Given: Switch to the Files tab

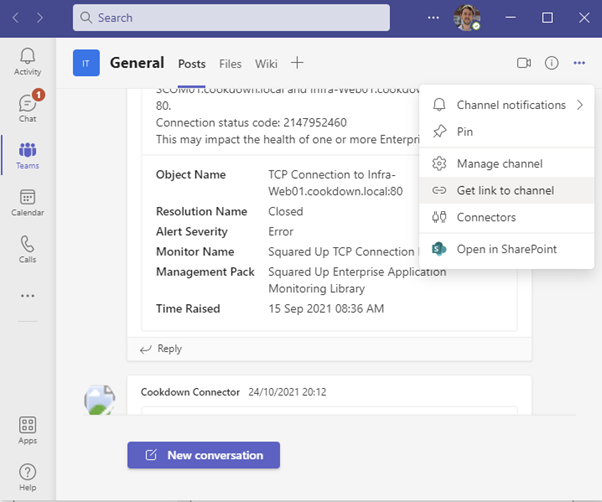Looking at the screenshot, I should click(230, 64).
